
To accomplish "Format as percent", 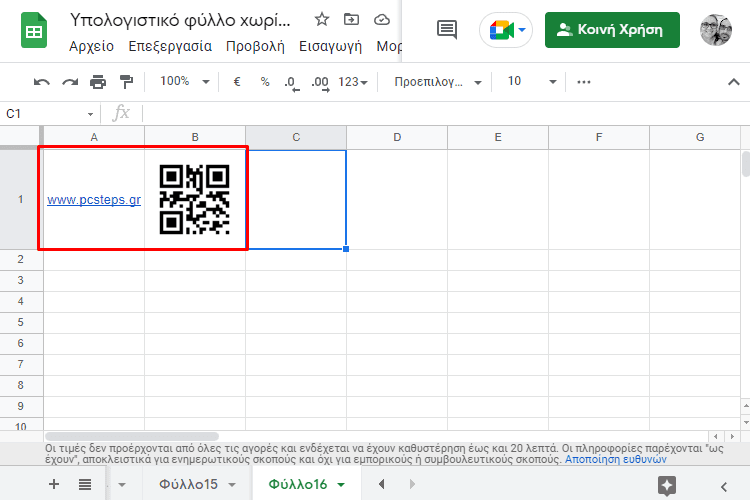I will 265,82.
